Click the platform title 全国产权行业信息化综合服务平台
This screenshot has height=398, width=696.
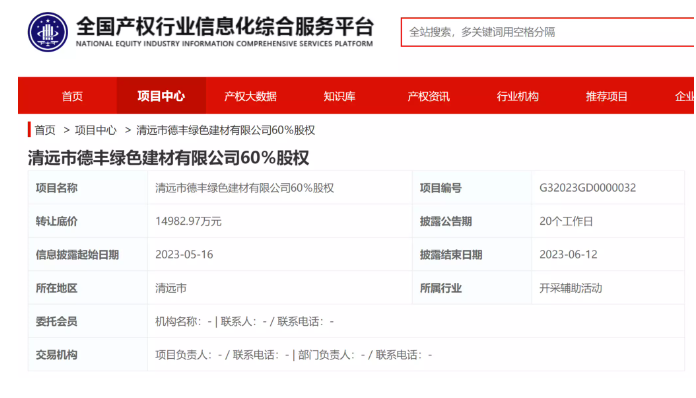point(225,27)
